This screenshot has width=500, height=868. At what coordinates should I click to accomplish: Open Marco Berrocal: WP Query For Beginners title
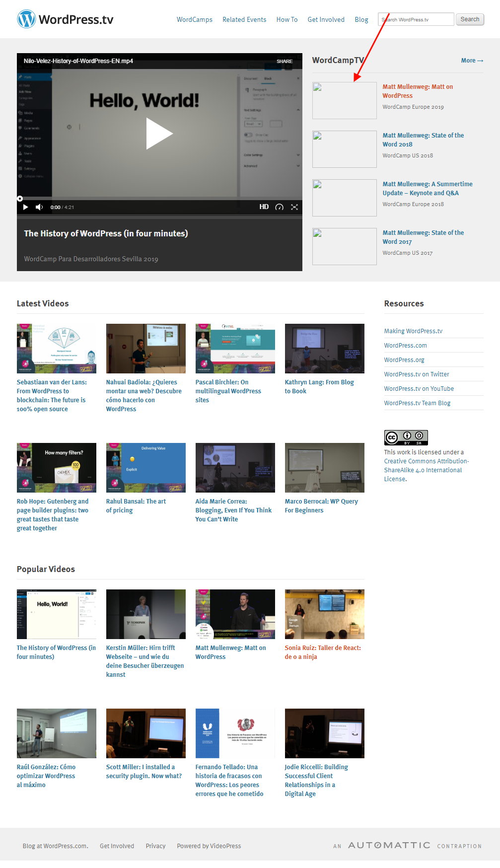coord(321,506)
